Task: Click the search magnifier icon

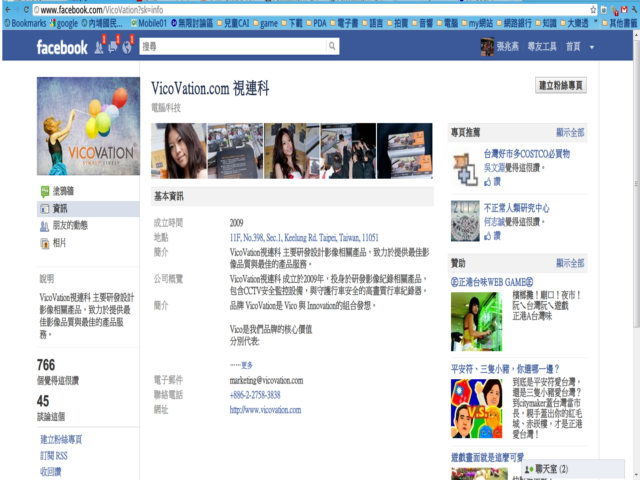Action: [x=332, y=46]
